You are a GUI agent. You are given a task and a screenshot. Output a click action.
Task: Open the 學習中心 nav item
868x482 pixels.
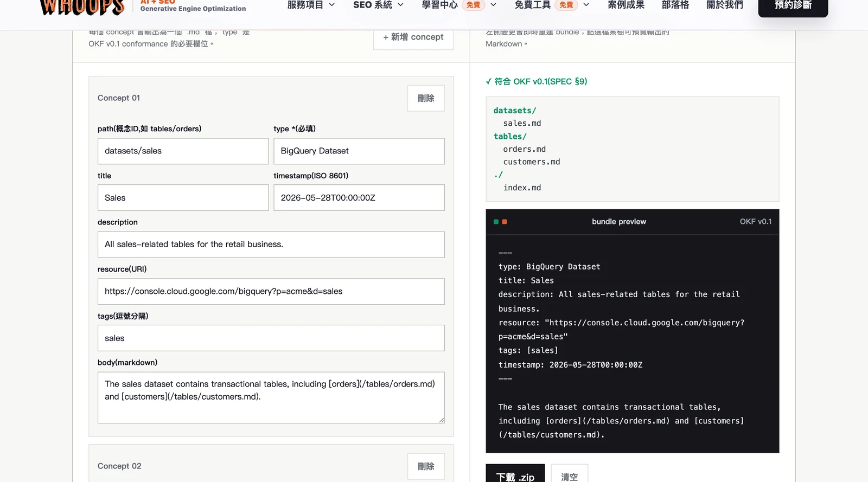[440, 5]
